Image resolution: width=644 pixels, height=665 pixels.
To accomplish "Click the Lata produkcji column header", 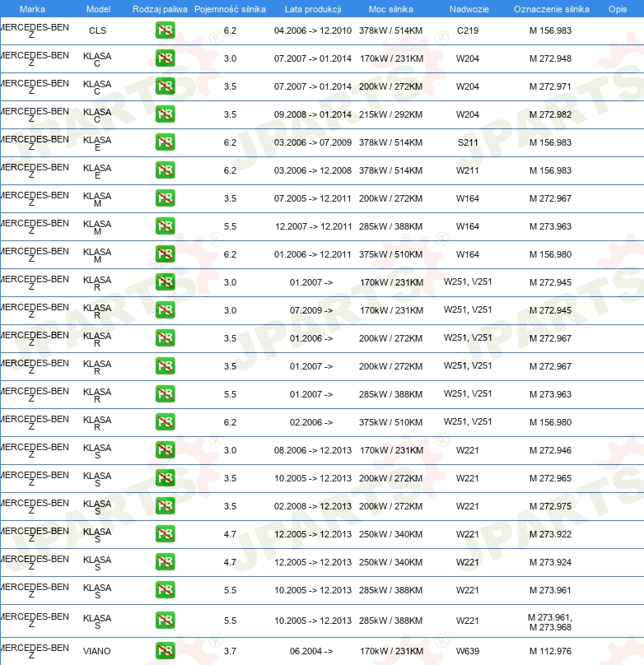I will pos(313,9).
